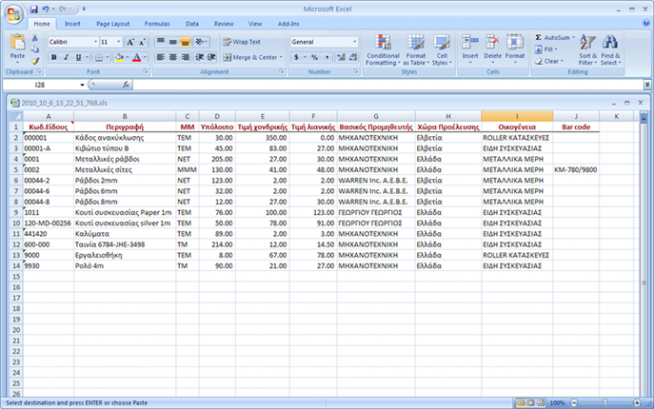Screen dimensions: 654x409
Task: Click the Delete cells button
Action: coord(493,49)
